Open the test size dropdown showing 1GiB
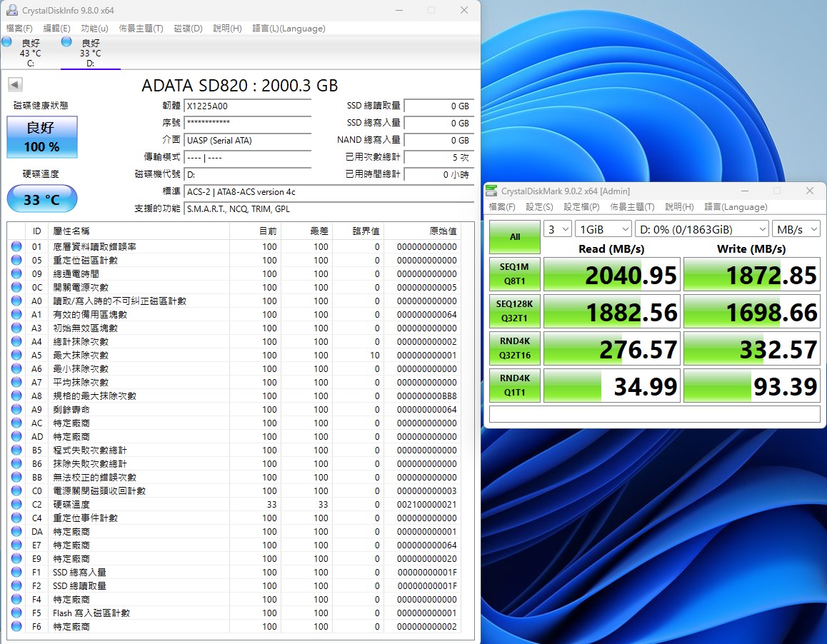The height and width of the screenshot is (644, 827). [x=603, y=229]
